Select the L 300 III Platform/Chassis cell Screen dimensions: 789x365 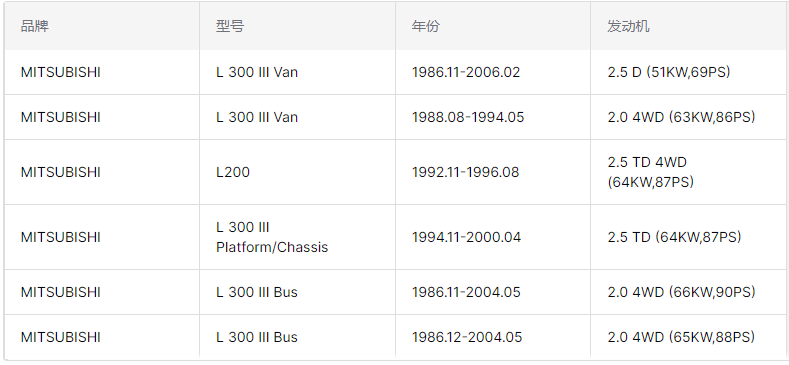[x=272, y=237]
